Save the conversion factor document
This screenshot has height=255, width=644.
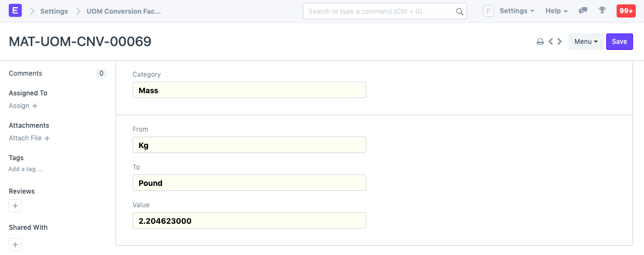click(619, 42)
